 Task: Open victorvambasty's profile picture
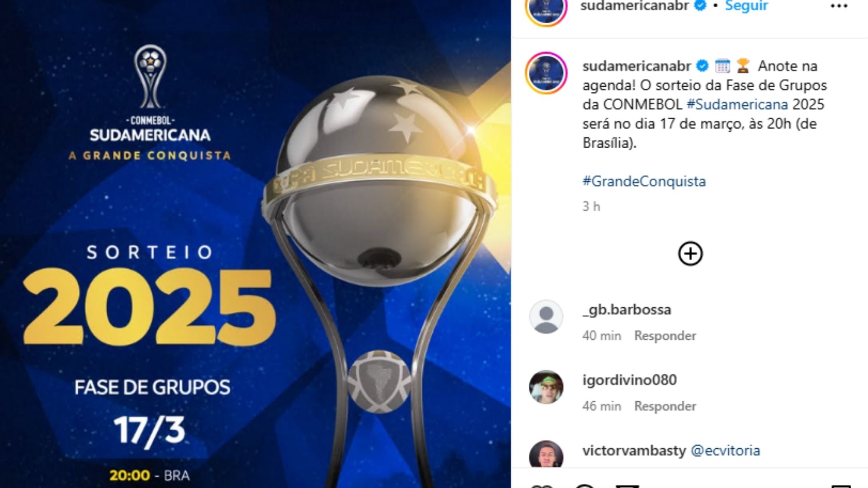point(546,454)
